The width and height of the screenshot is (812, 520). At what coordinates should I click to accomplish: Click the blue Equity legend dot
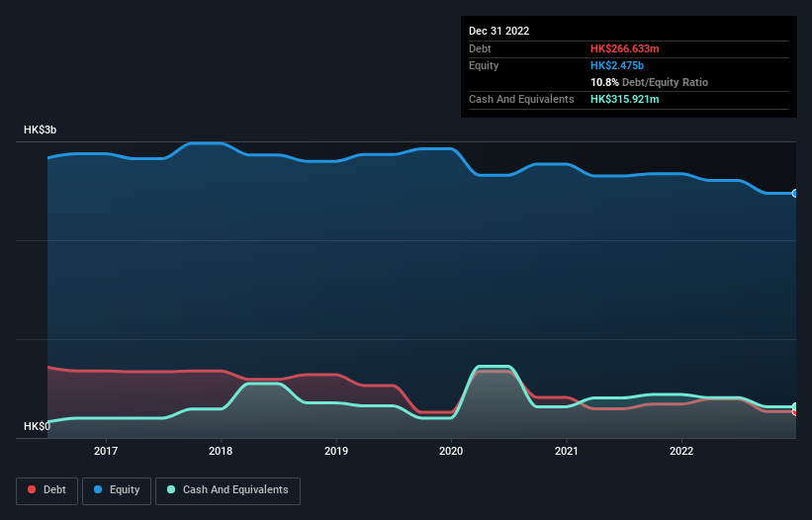point(98,489)
